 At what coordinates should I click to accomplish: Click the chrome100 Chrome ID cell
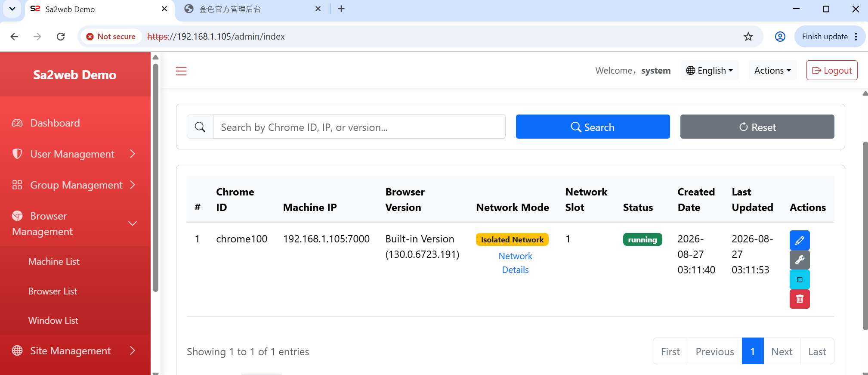242,239
